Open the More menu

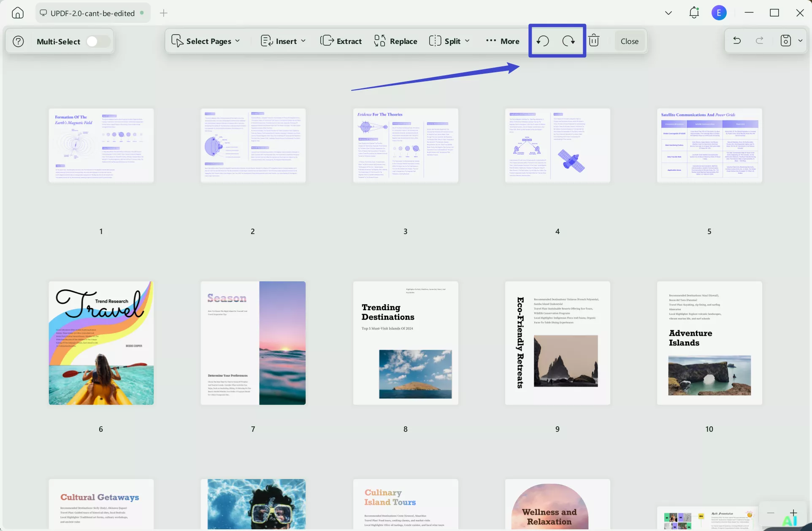point(503,41)
